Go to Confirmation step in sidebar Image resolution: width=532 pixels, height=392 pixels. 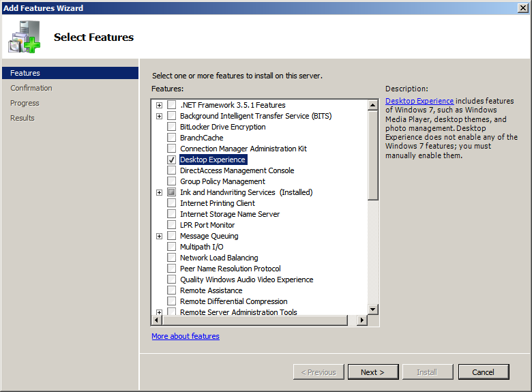tap(31, 88)
